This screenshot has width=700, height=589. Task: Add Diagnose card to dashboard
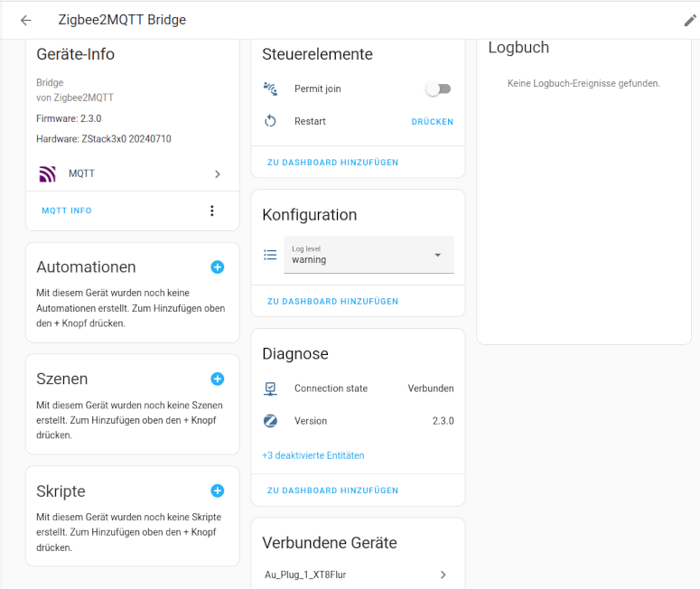(x=332, y=491)
